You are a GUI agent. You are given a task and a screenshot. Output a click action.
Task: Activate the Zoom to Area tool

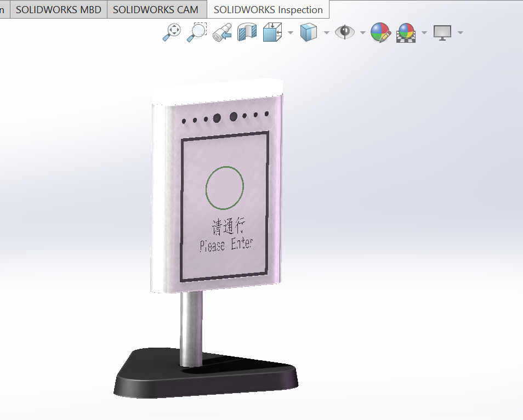(x=196, y=32)
